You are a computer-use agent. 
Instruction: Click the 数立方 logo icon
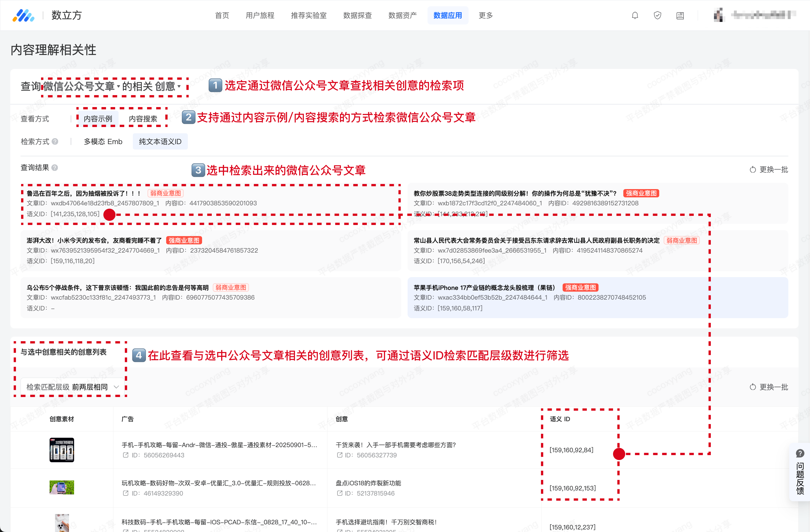[23, 15]
